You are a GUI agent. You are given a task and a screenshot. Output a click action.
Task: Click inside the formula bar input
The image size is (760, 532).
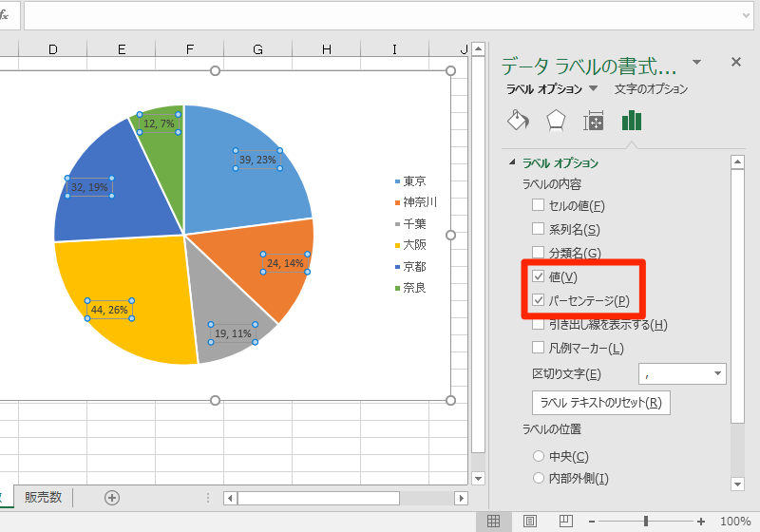382,15
